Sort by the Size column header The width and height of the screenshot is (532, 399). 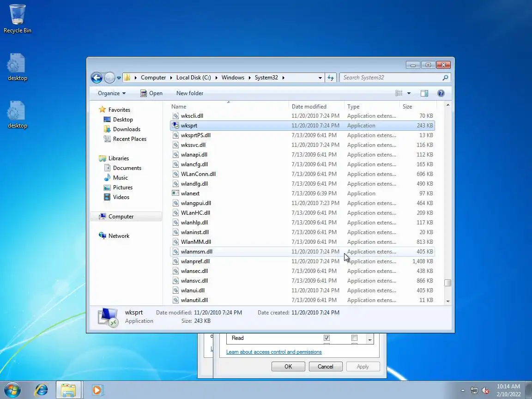(x=418, y=107)
